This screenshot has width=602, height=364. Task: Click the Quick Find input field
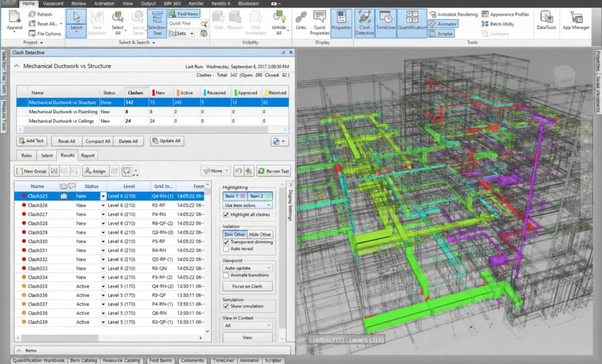(184, 24)
